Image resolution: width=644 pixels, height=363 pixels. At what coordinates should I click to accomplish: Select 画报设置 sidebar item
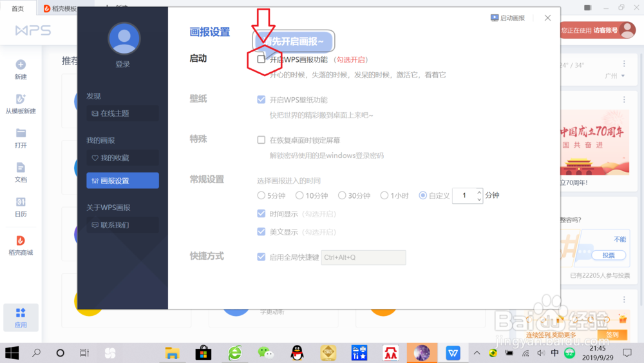(x=122, y=181)
